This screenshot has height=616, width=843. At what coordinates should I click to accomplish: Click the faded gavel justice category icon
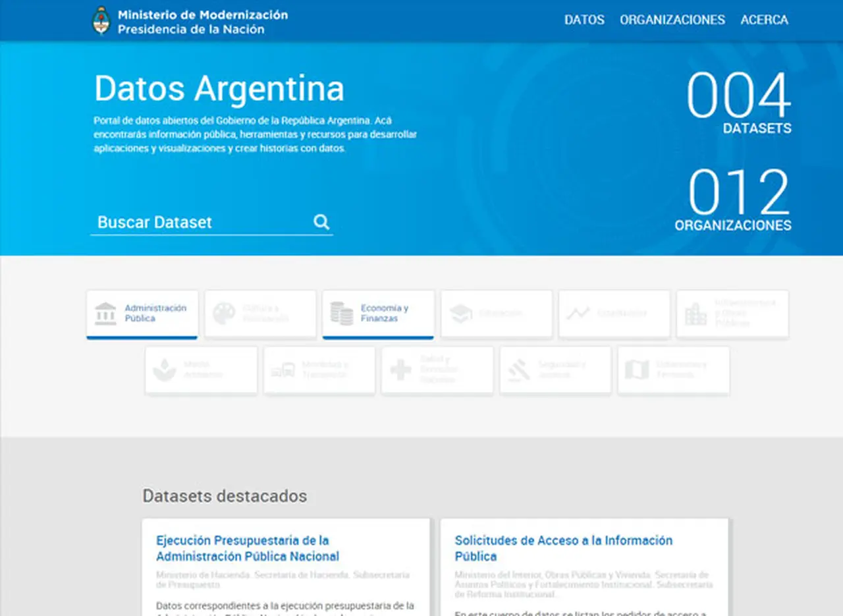519,370
